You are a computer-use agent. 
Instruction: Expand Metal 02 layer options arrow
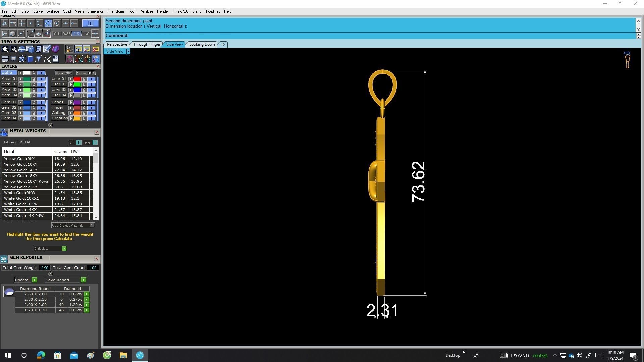[20, 84]
